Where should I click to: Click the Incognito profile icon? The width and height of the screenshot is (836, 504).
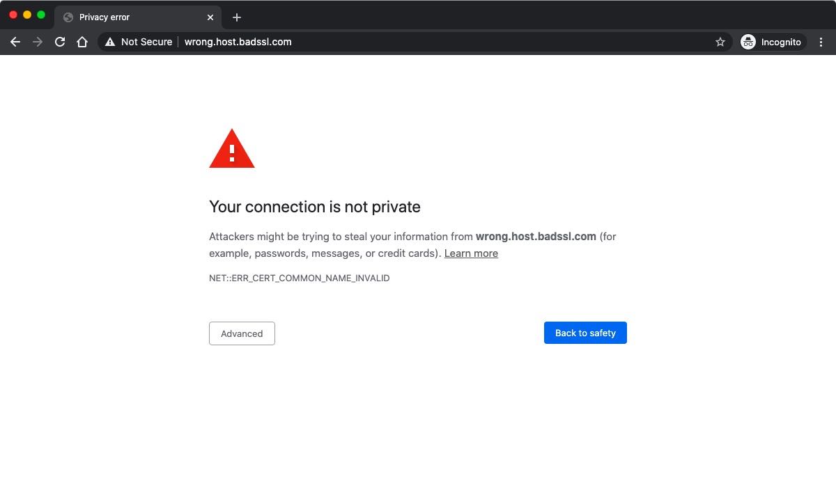point(748,42)
